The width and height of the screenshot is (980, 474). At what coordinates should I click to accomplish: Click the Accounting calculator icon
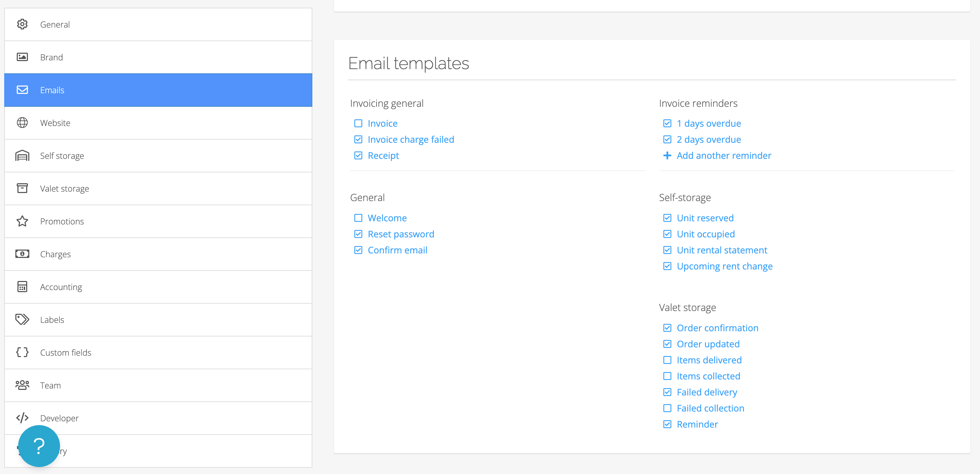click(x=22, y=287)
